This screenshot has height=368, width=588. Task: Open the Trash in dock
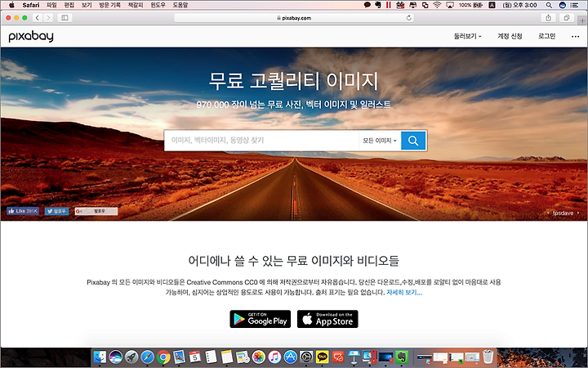coord(488,357)
